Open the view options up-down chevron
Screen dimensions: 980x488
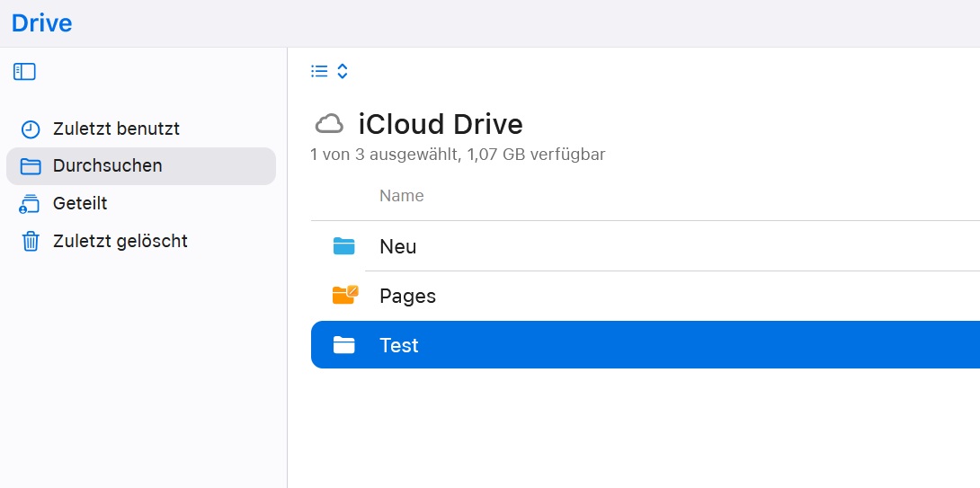(343, 71)
